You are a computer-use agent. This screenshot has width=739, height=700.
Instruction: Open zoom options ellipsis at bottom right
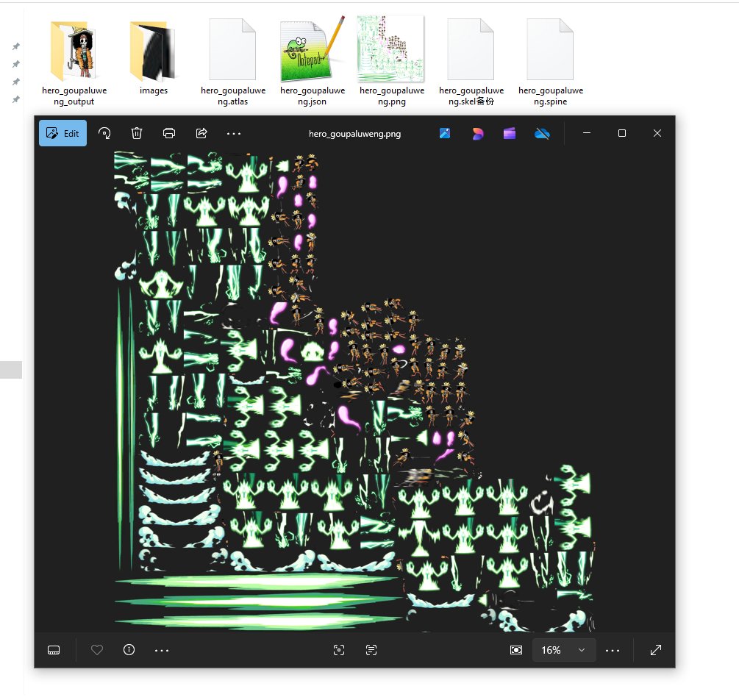point(613,650)
